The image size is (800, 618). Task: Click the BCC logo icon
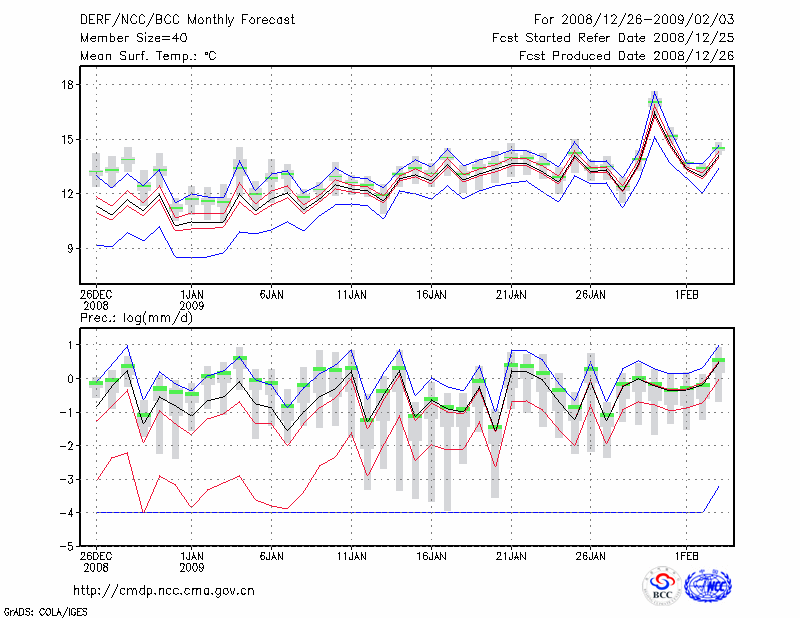662,586
